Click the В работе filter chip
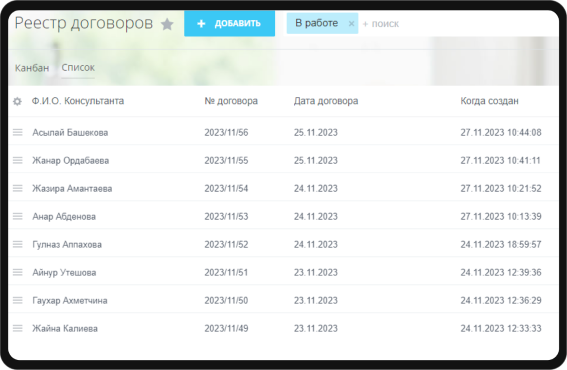Image resolution: width=567 pixels, height=370 pixels. click(316, 24)
